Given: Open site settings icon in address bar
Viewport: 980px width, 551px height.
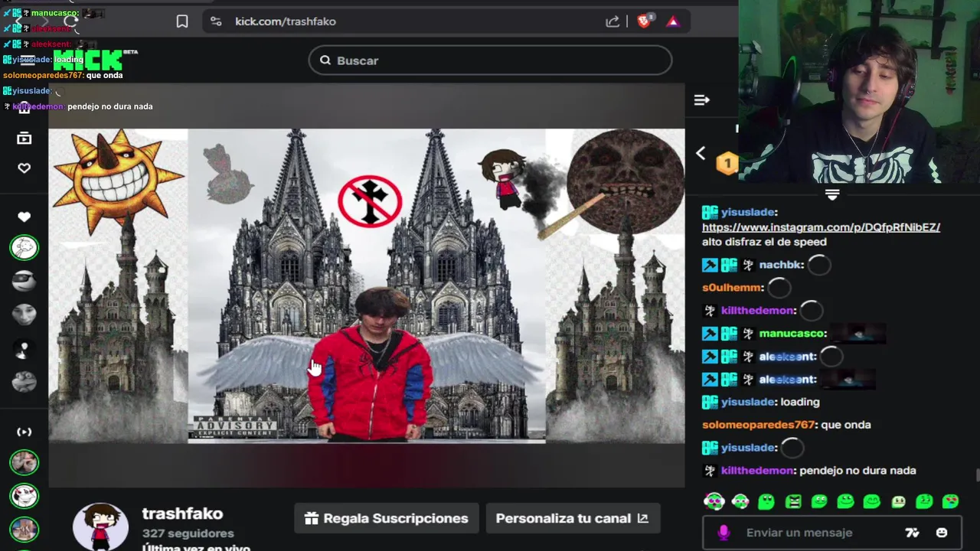Looking at the screenshot, I should point(216,21).
